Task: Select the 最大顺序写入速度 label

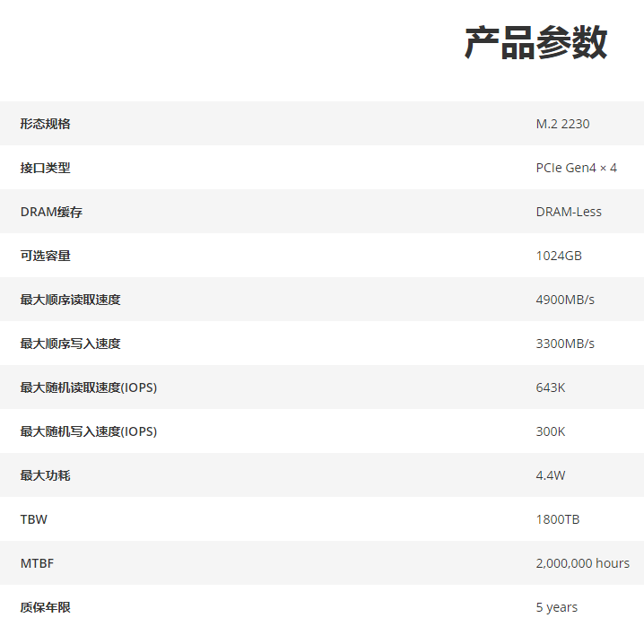Action: (70, 344)
